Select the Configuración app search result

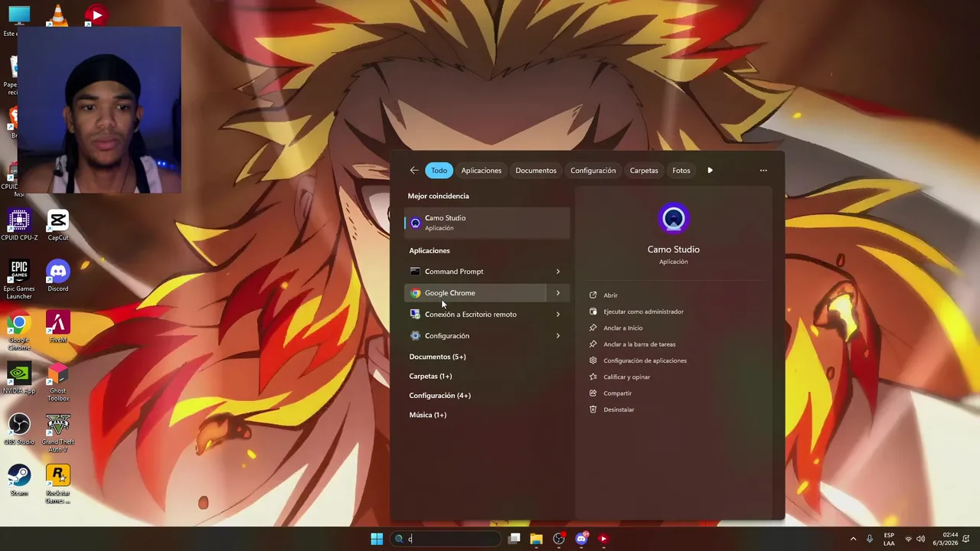tap(476, 336)
